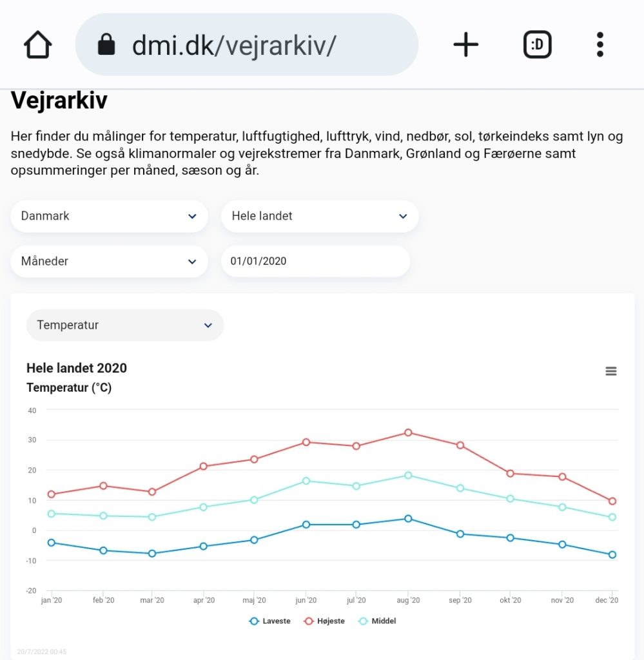Click the padlock site security icon
The image size is (644, 660).
point(106,44)
